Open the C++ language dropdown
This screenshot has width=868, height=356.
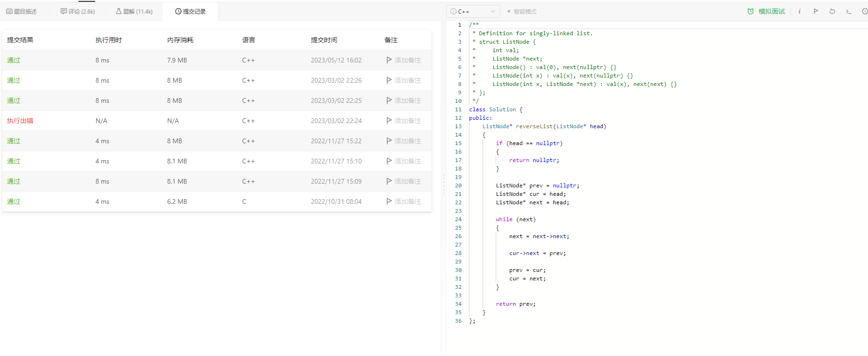(473, 11)
